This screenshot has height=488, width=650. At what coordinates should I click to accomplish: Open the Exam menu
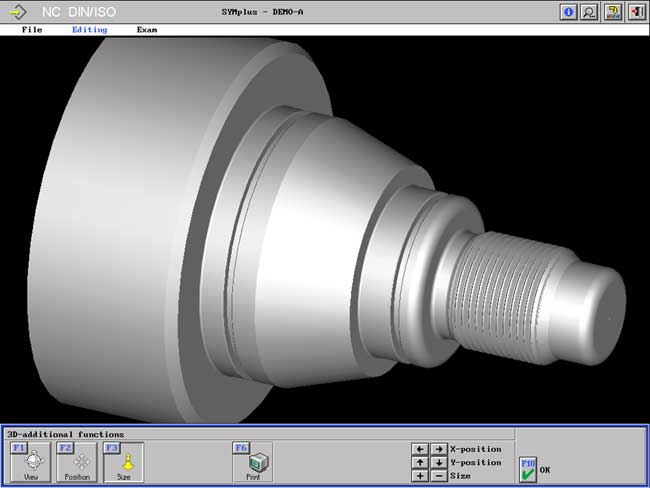click(147, 30)
